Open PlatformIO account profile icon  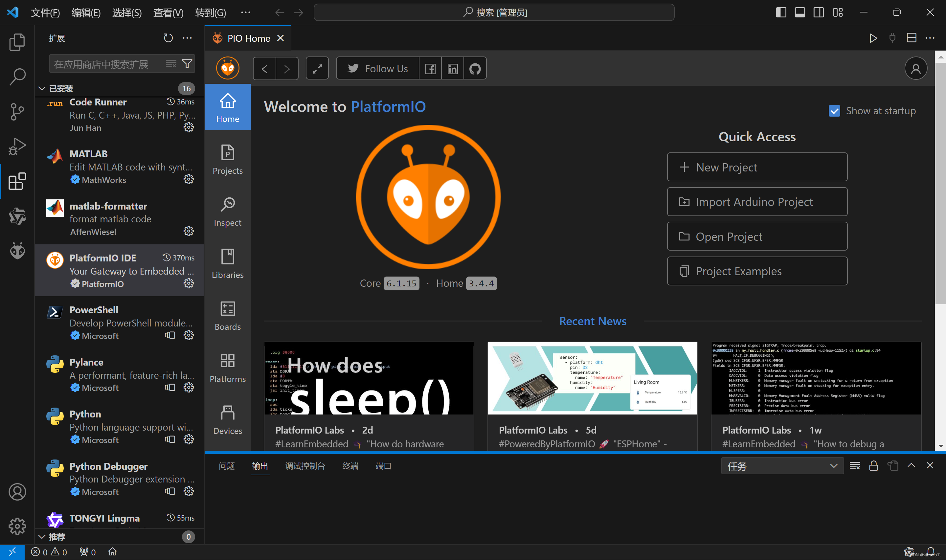[915, 69]
